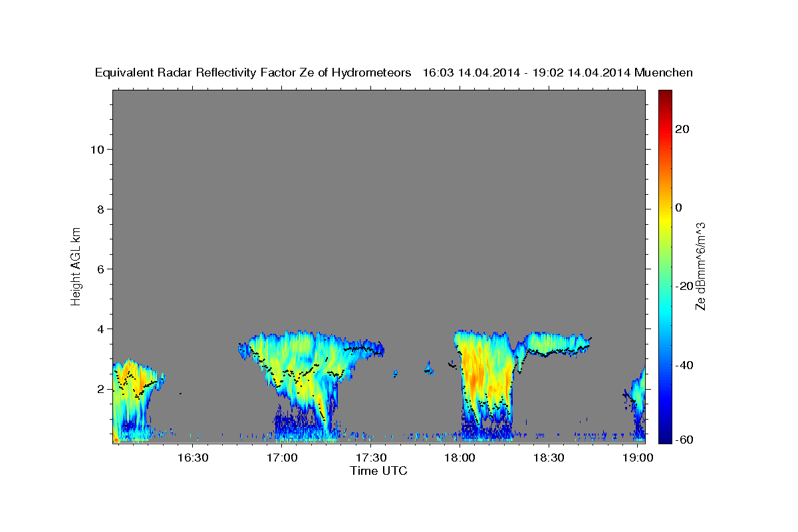Click the colorbar label 'Ze dBmm^6/m^3'
798x532 pixels.
700,265
